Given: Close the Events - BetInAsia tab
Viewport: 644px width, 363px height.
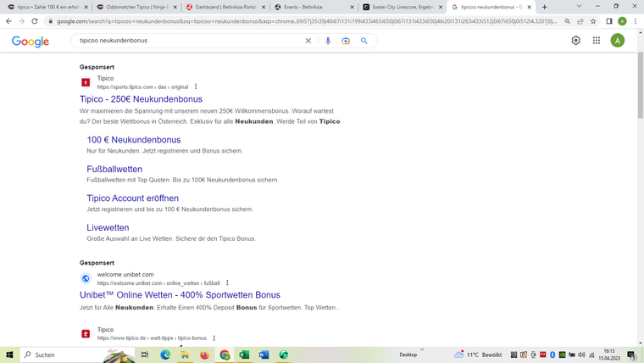Looking at the screenshot, I should click(x=352, y=7).
